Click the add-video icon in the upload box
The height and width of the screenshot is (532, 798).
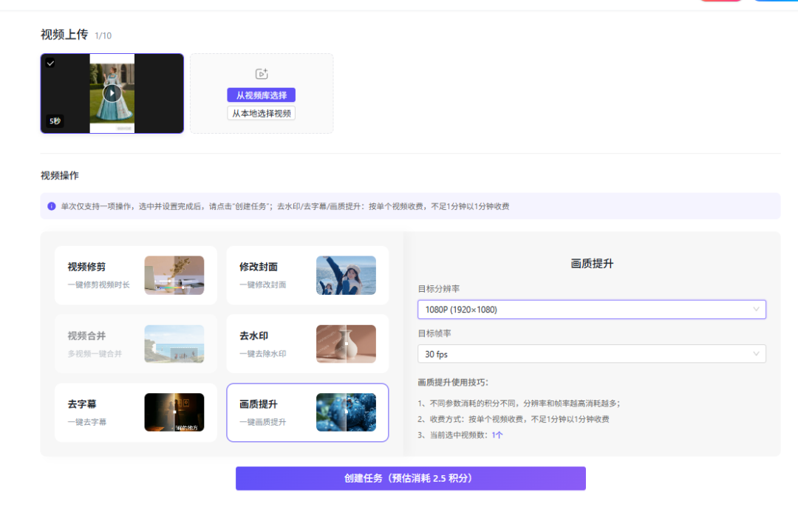262,74
